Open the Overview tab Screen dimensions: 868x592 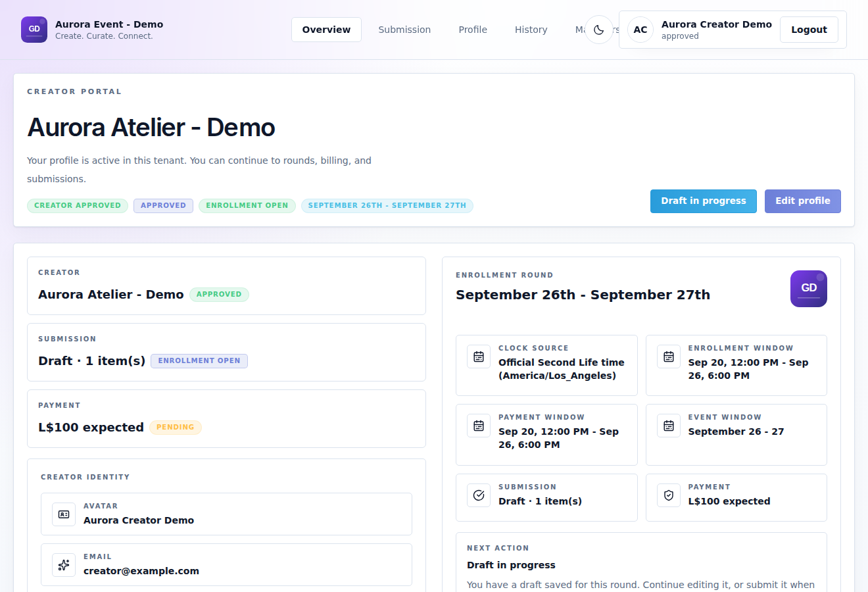coord(326,30)
